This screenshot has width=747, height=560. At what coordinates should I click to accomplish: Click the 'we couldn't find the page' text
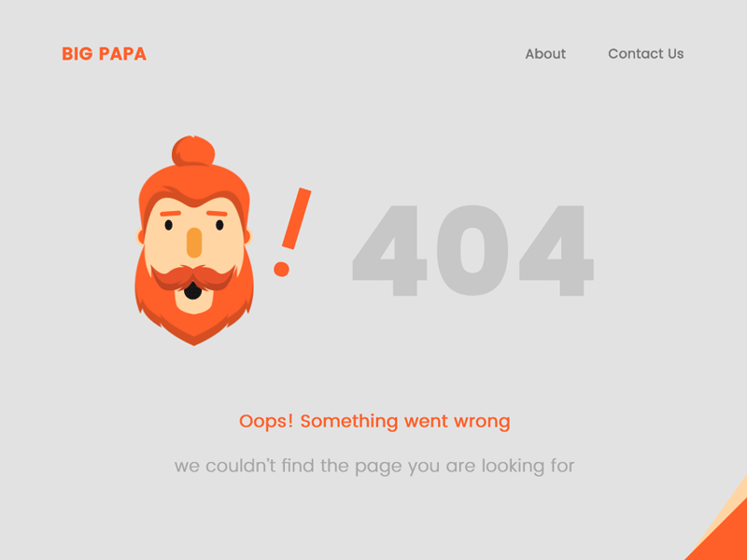click(x=373, y=465)
